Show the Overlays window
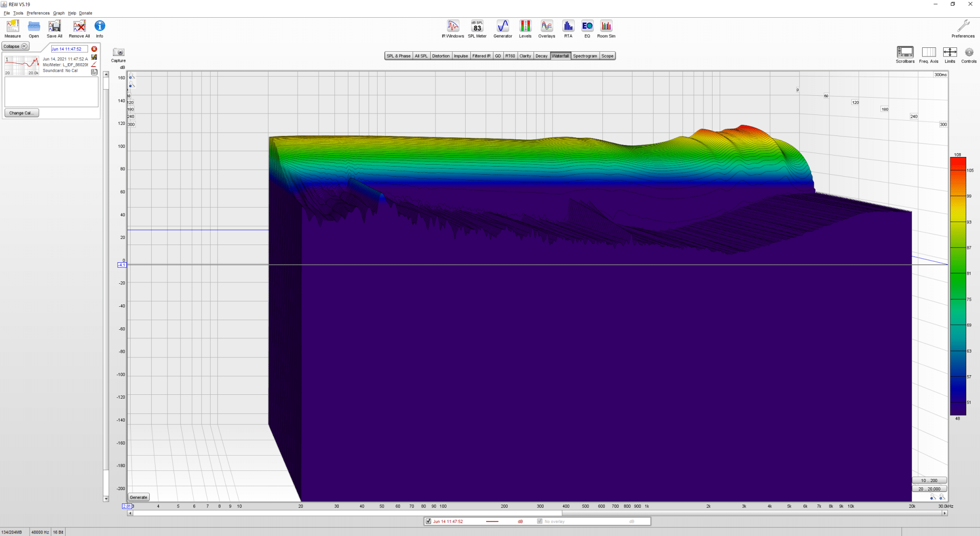Screen dimensions: 980x536 tap(546, 29)
